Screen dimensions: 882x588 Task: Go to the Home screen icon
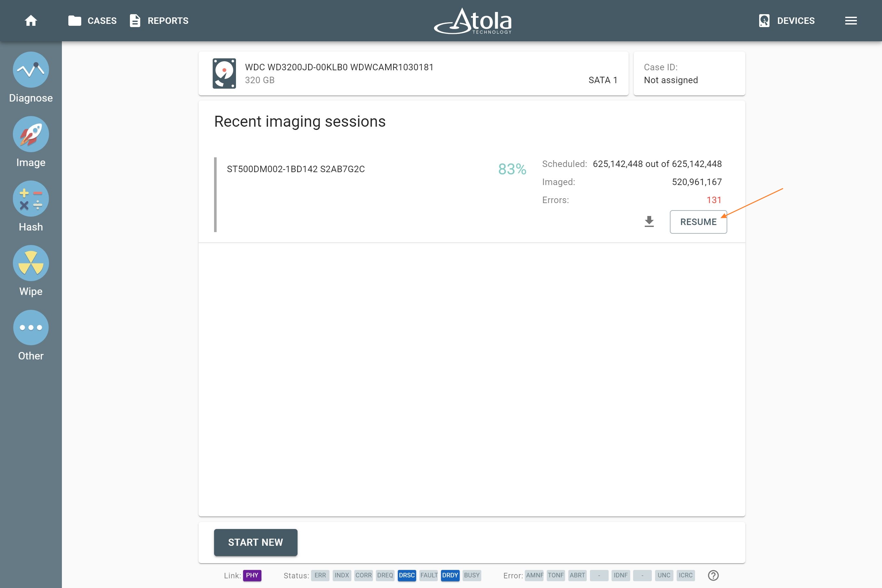pyautogui.click(x=31, y=21)
